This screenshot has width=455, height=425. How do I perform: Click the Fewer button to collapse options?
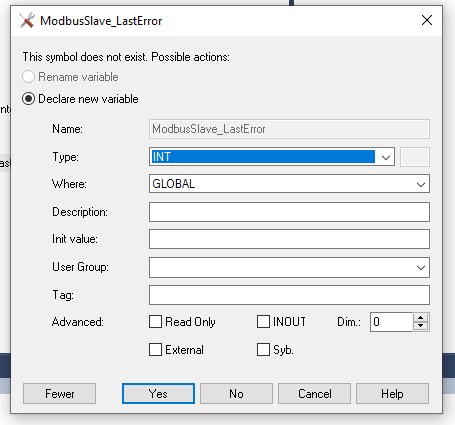59,394
